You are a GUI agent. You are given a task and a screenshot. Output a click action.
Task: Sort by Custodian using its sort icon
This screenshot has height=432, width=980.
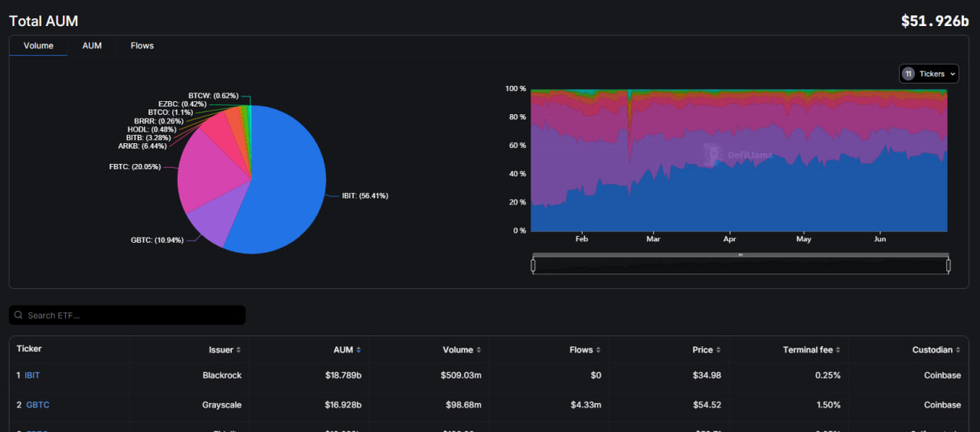pyautogui.click(x=958, y=350)
